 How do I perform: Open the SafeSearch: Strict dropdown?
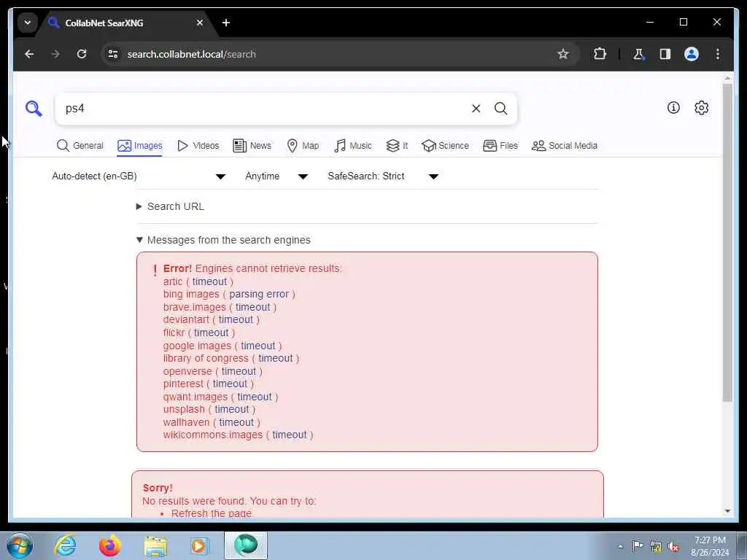point(382,176)
